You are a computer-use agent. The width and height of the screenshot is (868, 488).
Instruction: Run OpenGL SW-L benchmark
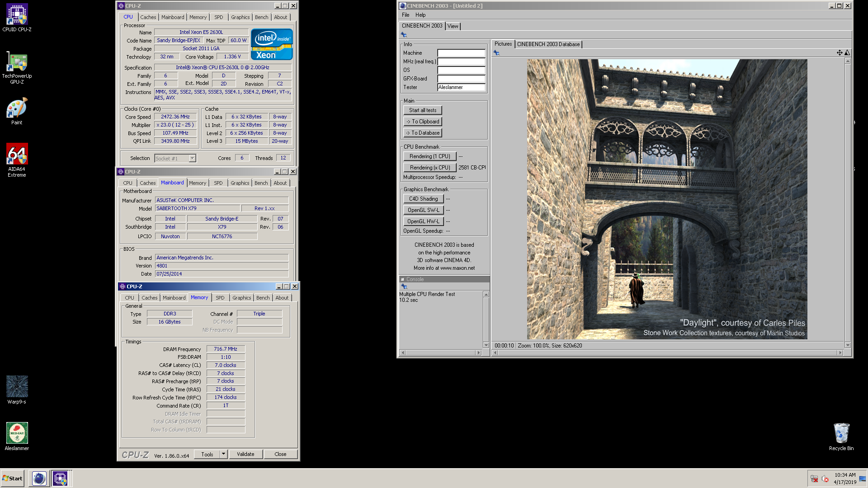point(424,210)
